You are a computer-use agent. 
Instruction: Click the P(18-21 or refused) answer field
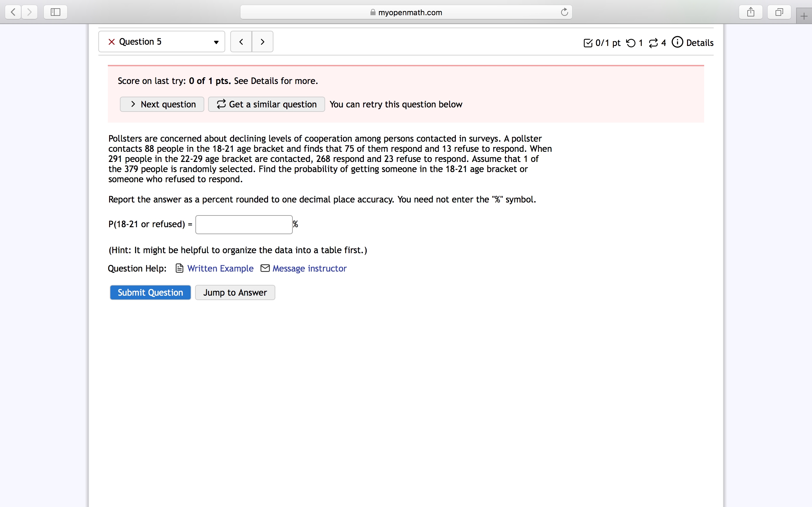tap(244, 224)
